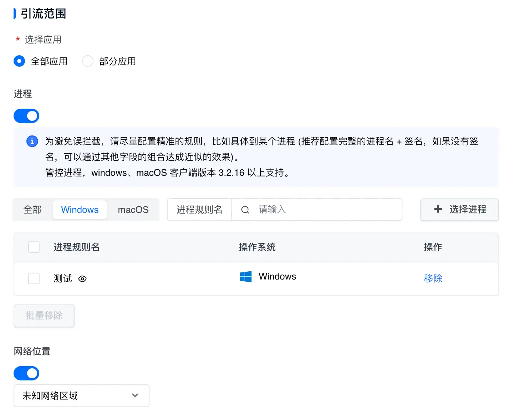Click the Windows text in the 测试 row
Image resolution: width=518 pixels, height=420 pixels.
click(x=278, y=277)
